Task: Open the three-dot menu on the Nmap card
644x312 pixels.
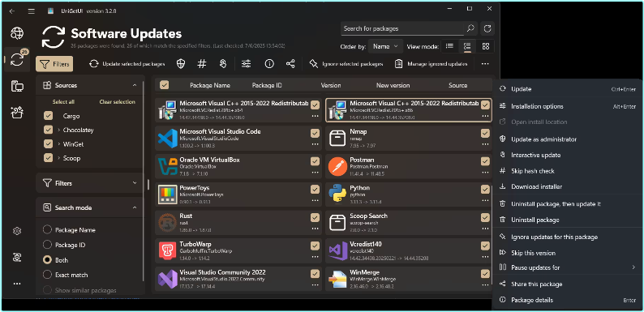Action: coord(485,144)
